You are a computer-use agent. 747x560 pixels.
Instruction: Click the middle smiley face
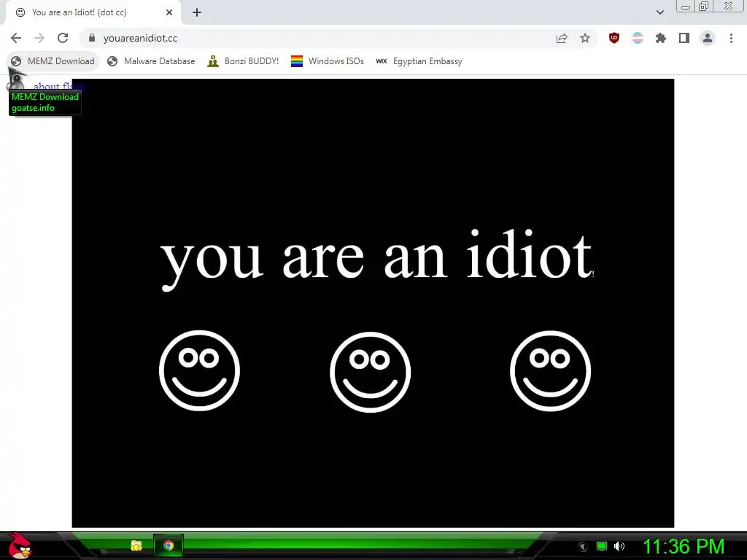tap(370, 372)
